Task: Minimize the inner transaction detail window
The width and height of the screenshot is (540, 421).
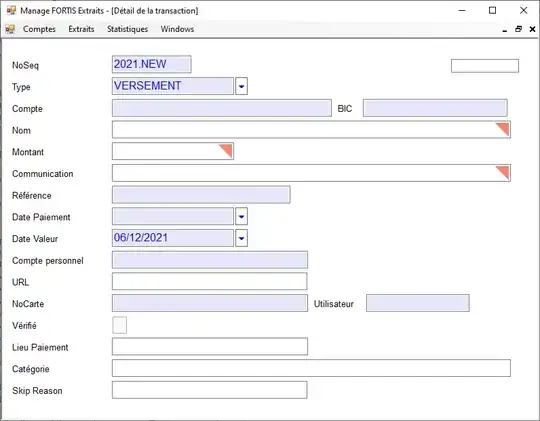Action: coord(505,30)
